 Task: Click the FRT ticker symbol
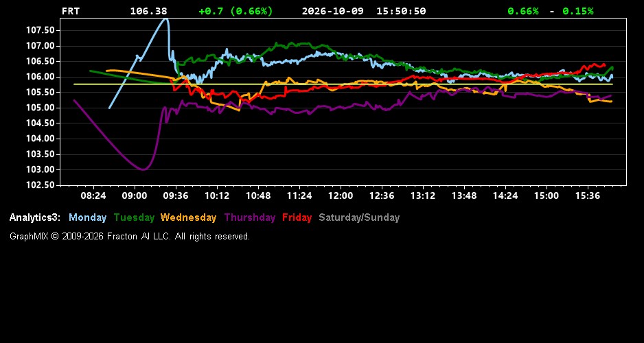(71, 11)
